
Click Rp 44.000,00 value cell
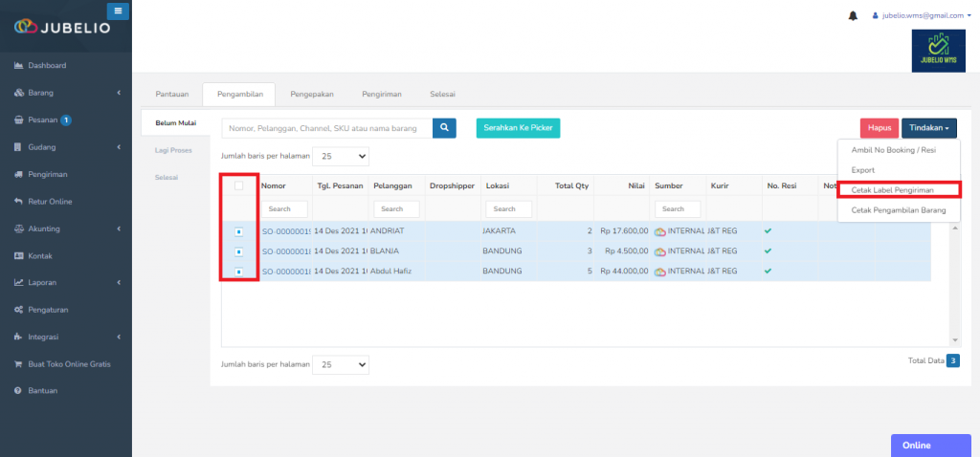(622, 272)
